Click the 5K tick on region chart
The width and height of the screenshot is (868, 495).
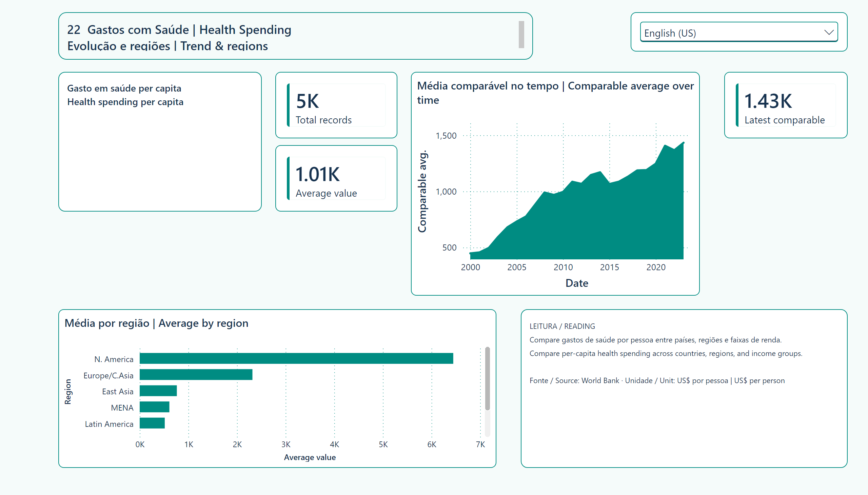[383, 444]
